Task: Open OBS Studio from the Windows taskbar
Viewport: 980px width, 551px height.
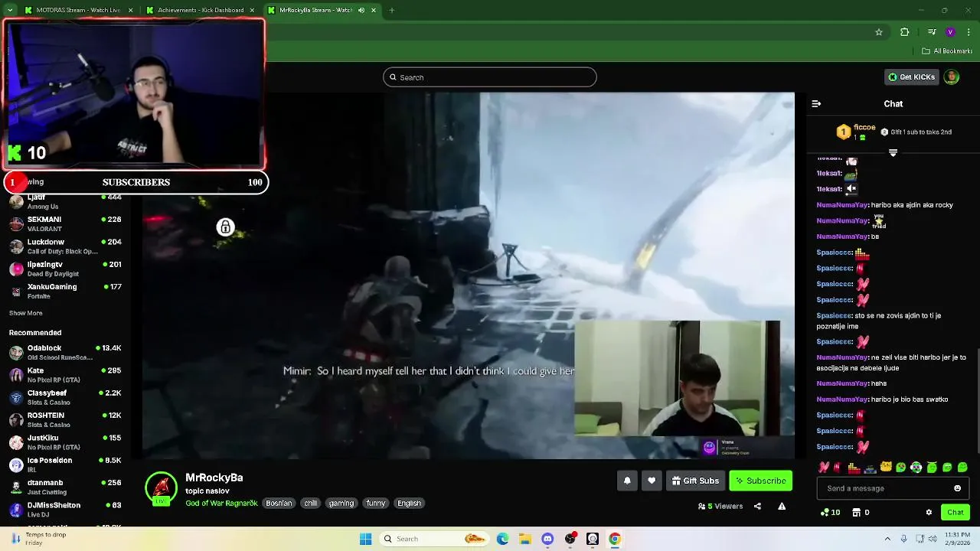Action: (570, 539)
